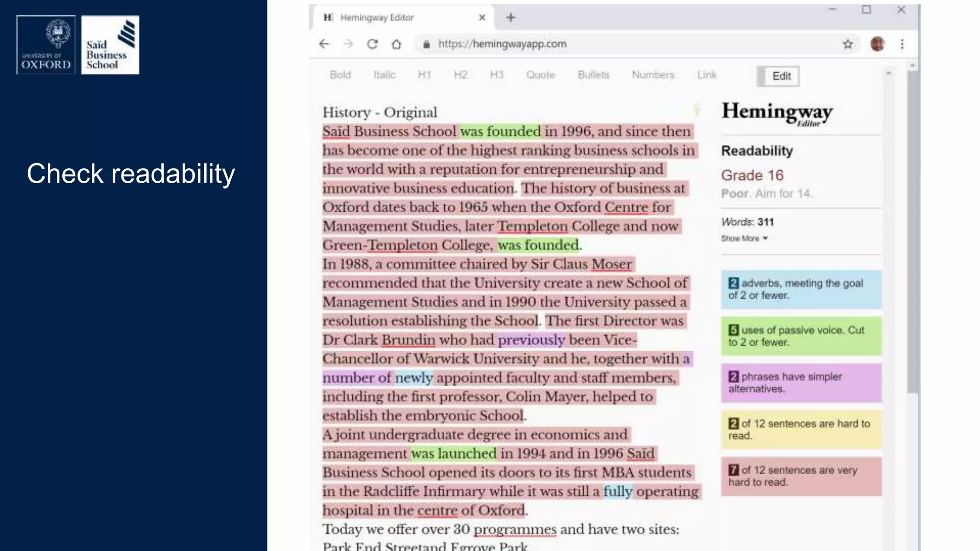Click the browser forward arrow
The image size is (980, 551).
[x=348, y=44]
